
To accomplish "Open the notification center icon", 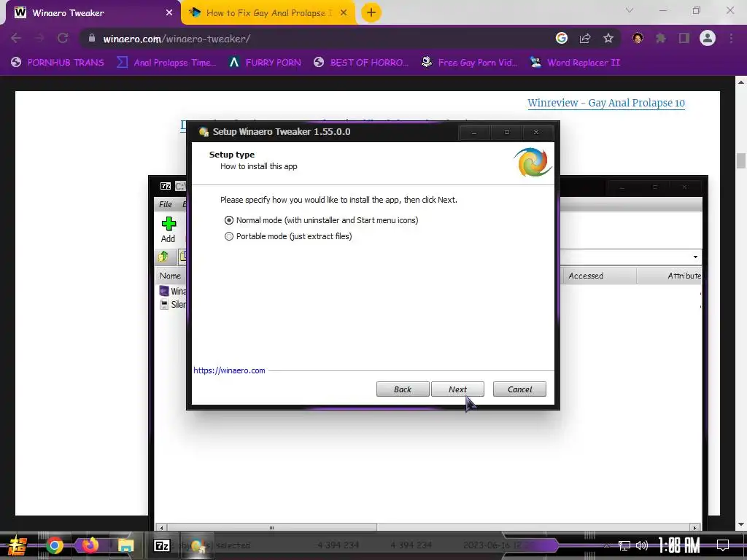I will tap(723, 545).
